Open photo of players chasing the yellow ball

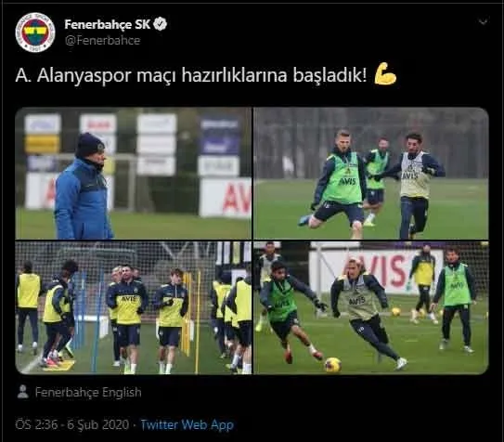pyautogui.click(x=371, y=307)
